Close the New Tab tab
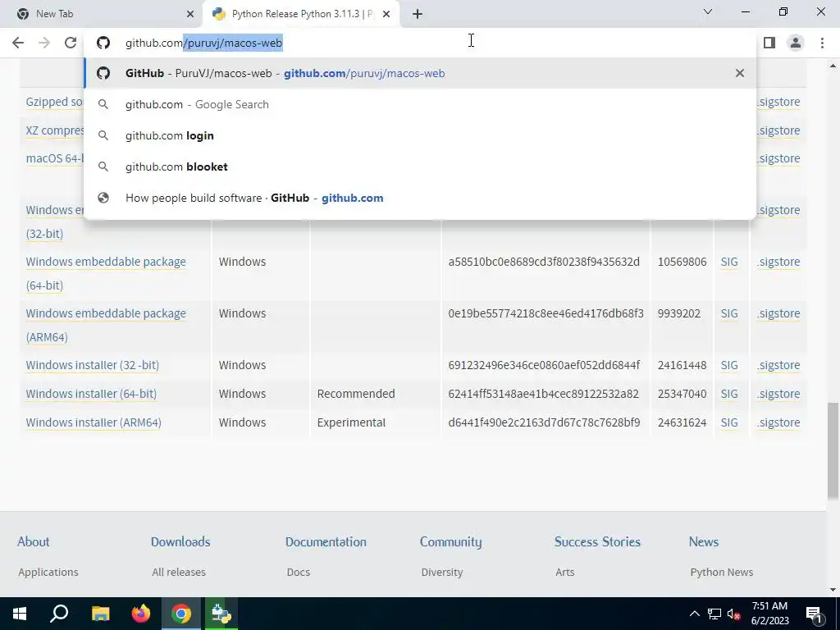 [190, 14]
